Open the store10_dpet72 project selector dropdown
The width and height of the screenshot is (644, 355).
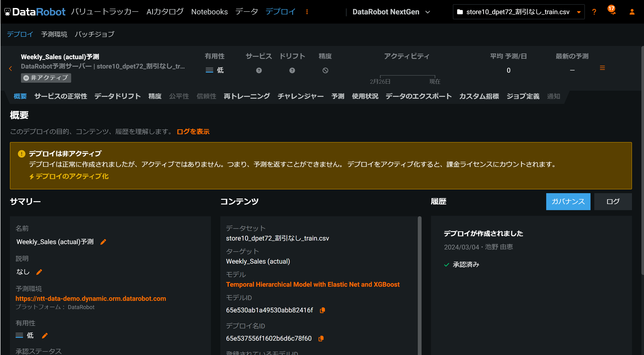tap(518, 12)
